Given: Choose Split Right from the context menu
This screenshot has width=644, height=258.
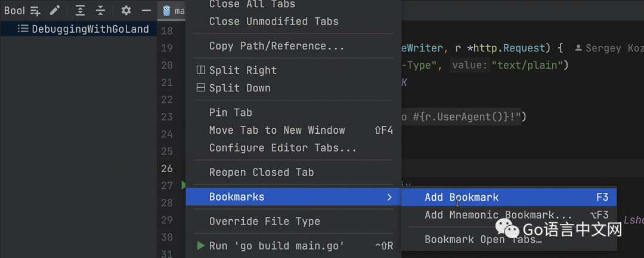Looking at the screenshot, I should coord(243,70).
